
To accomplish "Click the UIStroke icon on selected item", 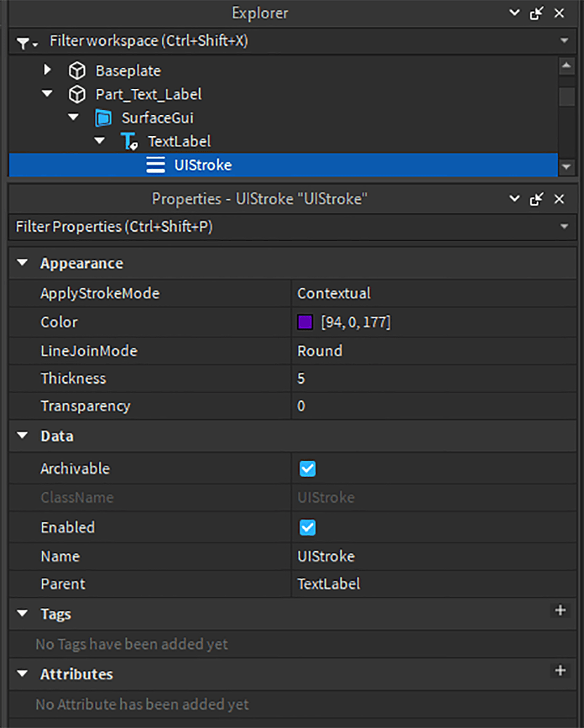I will click(x=155, y=165).
